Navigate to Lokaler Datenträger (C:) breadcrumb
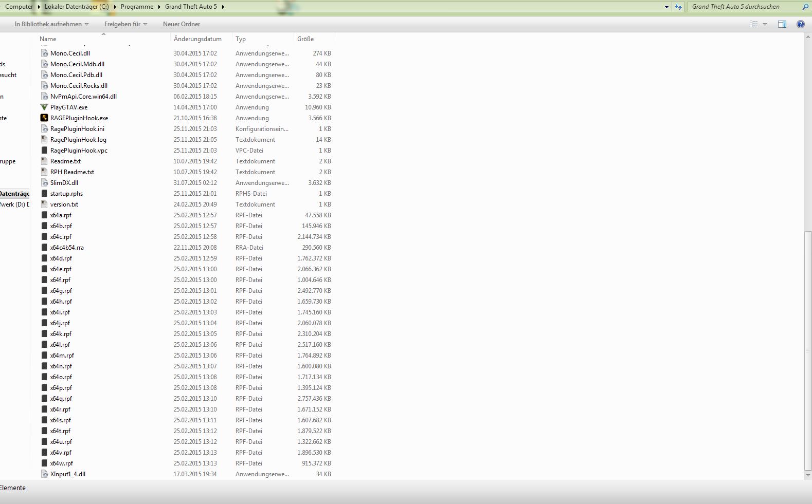Image resolution: width=812 pixels, height=504 pixels. pyautogui.click(x=76, y=7)
